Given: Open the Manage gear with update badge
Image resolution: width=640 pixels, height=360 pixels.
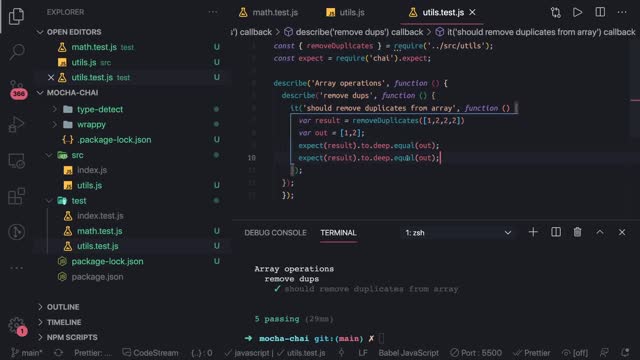Looking at the screenshot, I should pos(17,326).
